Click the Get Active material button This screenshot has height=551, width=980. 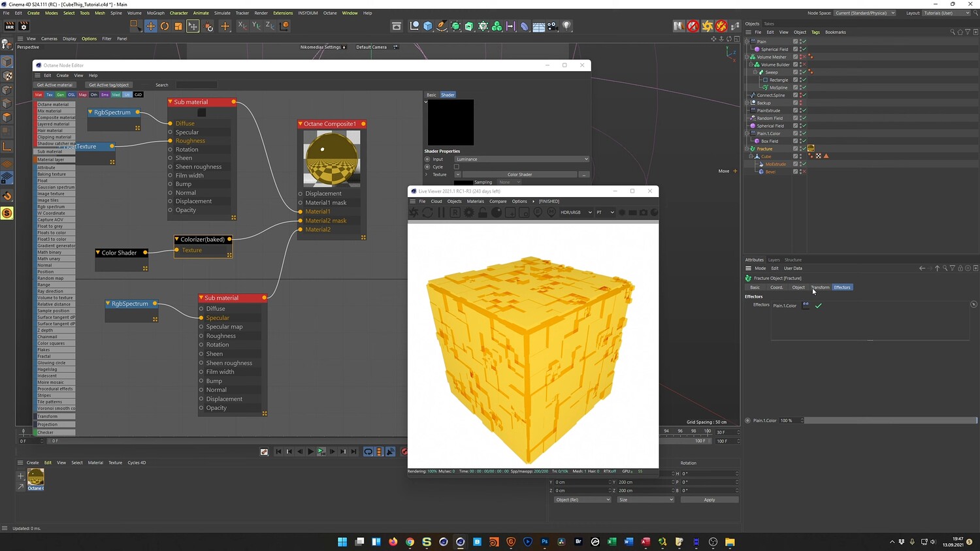(x=54, y=85)
